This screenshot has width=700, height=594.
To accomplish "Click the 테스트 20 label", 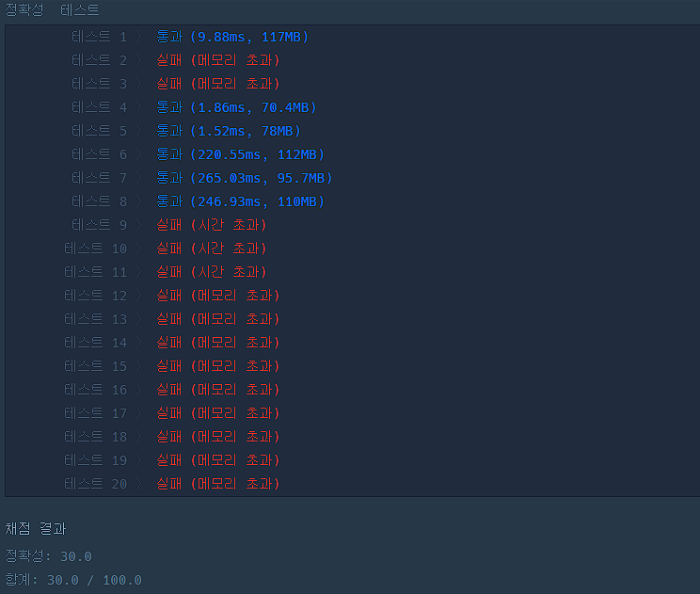I will pos(96,484).
